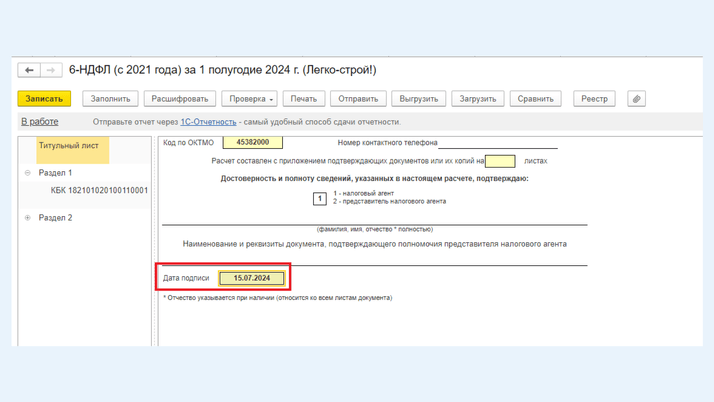The width and height of the screenshot is (714, 402).
Task: Open attachments via the paperclip icon
Action: [636, 99]
